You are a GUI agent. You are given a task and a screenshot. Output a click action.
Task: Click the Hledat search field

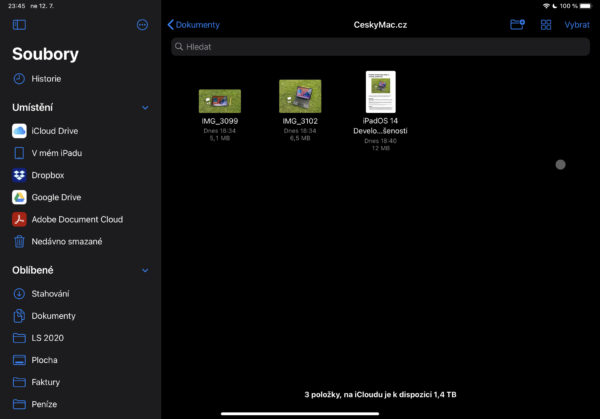pyautogui.click(x=380, y=46)
